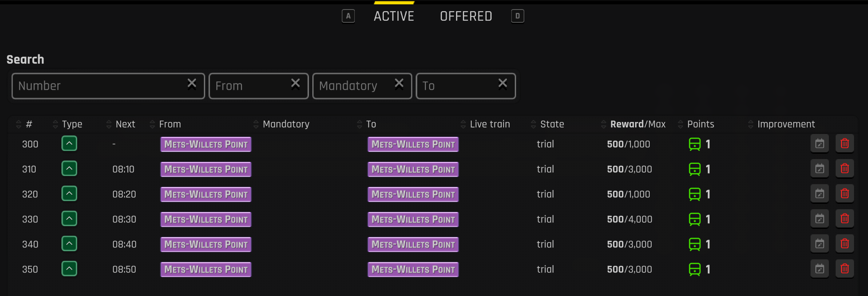This screenshot has width=868, height=296.
Task: Expand timetable 340 using the green arrow button
Action: coord(70,244)
